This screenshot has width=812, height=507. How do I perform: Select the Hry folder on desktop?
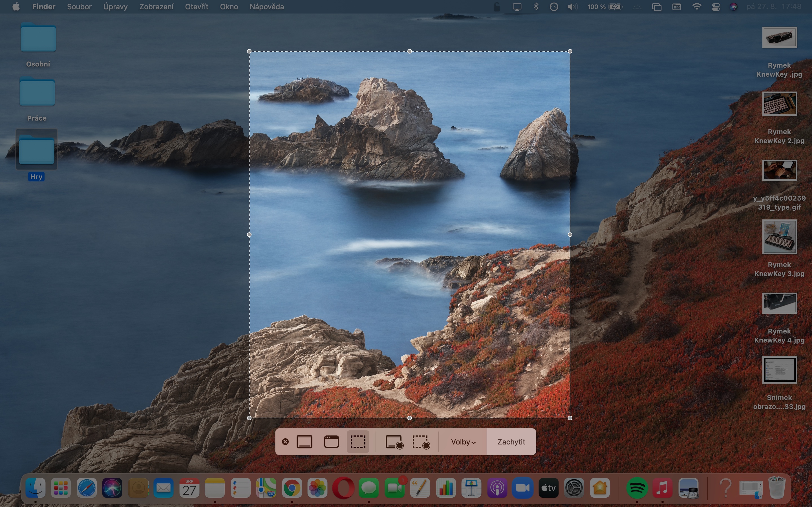click(36, 150)
